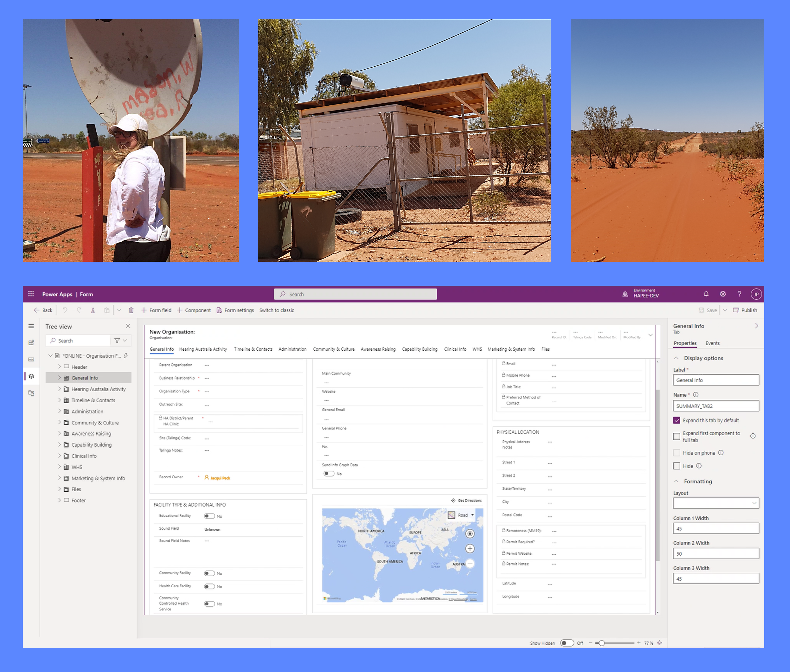Click the delete trash icon in toolbar
Screen dimensions: 790x672
(131, 310)
